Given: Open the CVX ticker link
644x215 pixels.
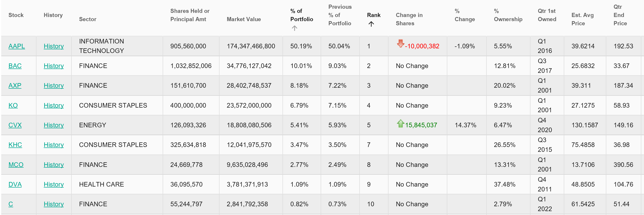Looking at the screenshot, I should 15,125.
